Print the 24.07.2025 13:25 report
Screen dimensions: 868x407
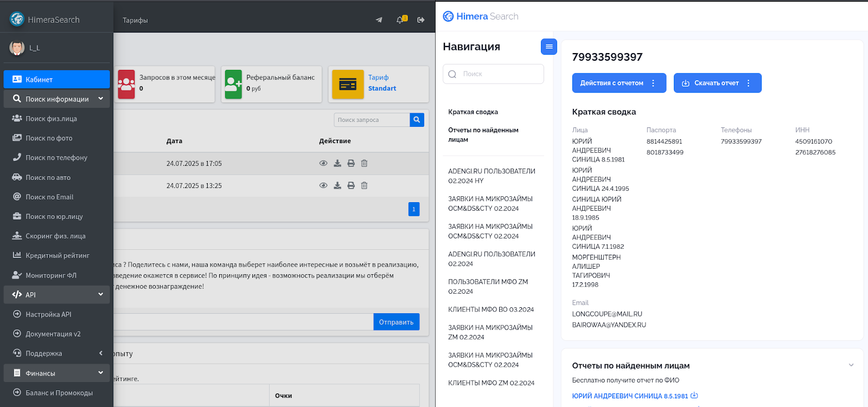click(351, 185)
